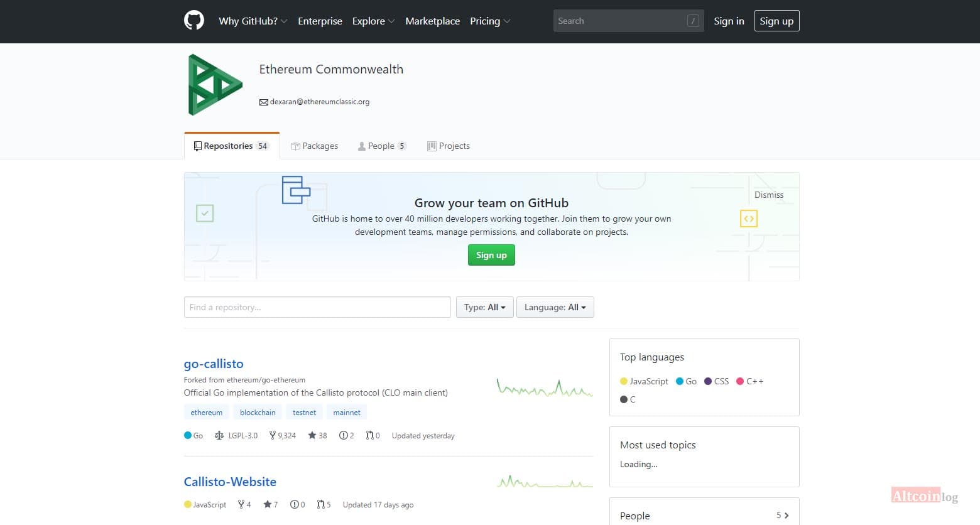Click the fork count 9,324 on go-callisto
This screenshot has height=525, width=980.
(283, 435)
